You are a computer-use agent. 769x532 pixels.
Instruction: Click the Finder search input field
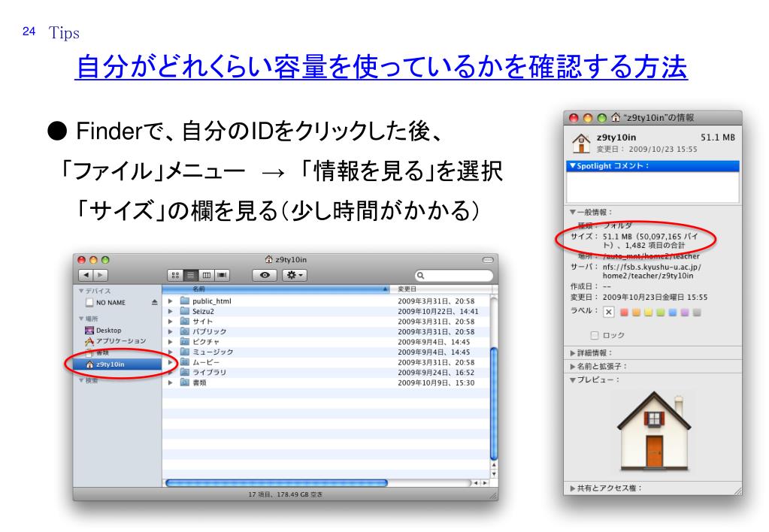tap(453, 276)
